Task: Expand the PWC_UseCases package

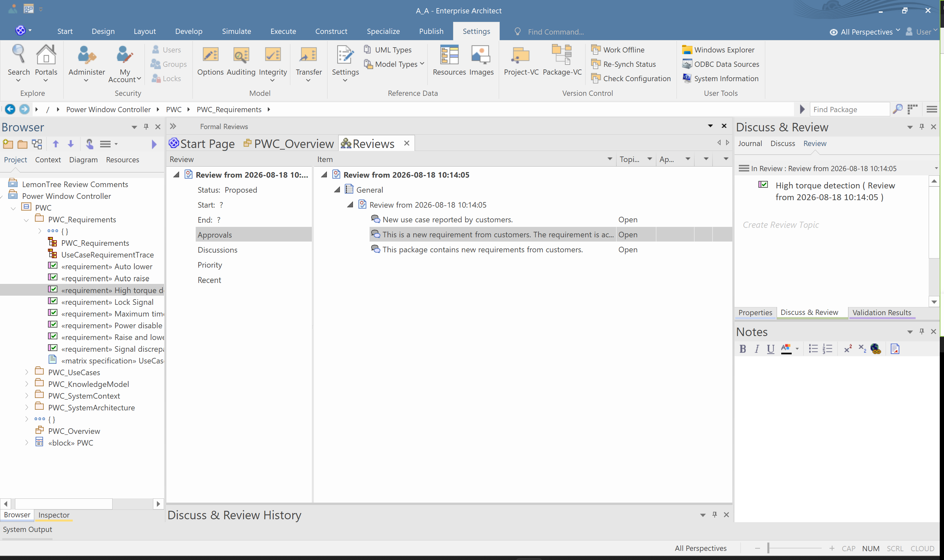Action: (x=26, y=372)
